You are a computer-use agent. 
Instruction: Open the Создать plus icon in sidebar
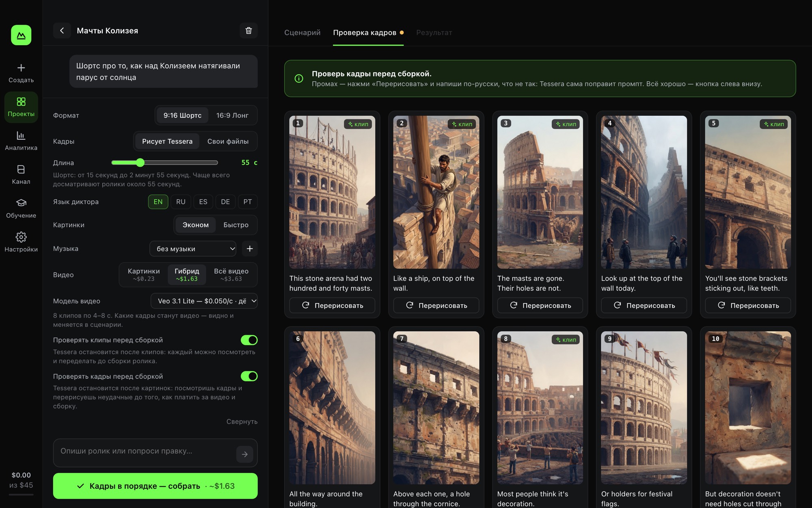click(x=21, y=68)
